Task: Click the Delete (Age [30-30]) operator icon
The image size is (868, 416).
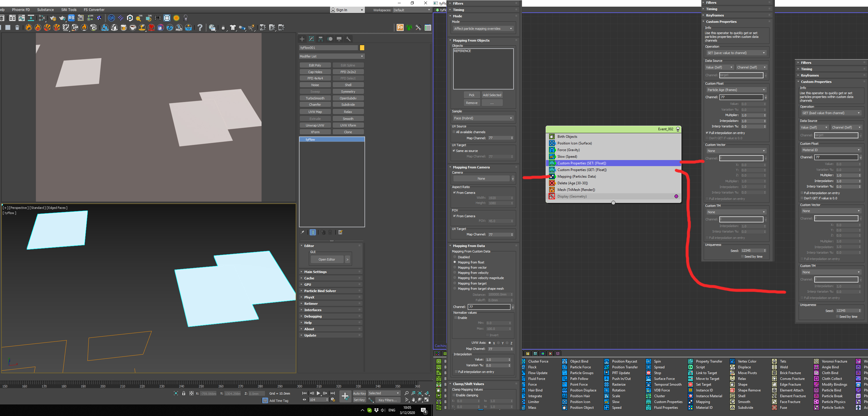Action: point(552,183)
